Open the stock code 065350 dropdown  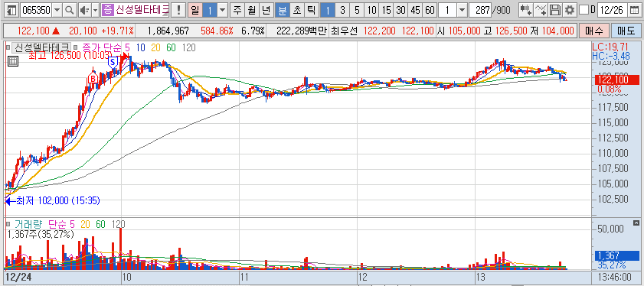[57, 10]
